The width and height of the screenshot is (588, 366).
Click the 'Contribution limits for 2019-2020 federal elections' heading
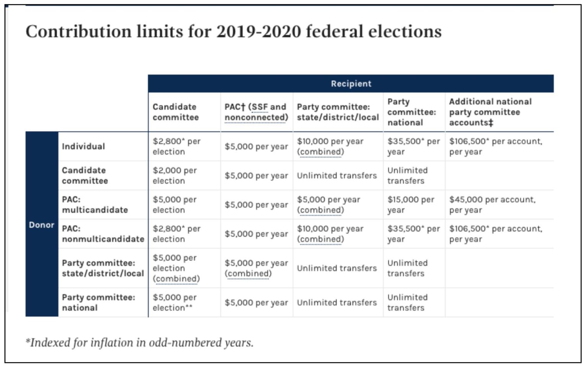pyautogui.click(x=234, y=31)
